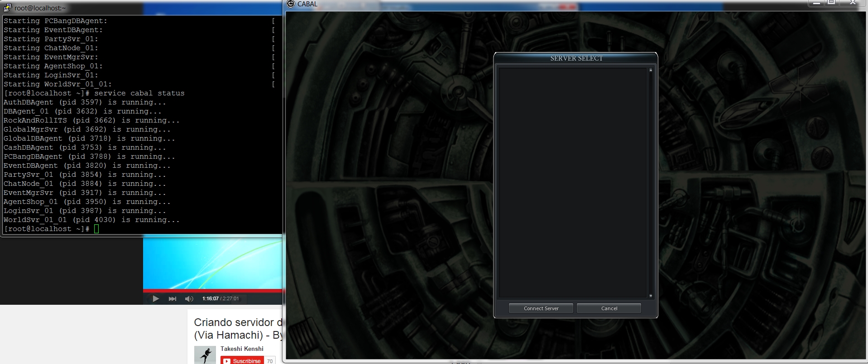The width and height of the screenshot is (868, 364).
Task: Click the red video progress bar
Action: [x=213, y=291]
